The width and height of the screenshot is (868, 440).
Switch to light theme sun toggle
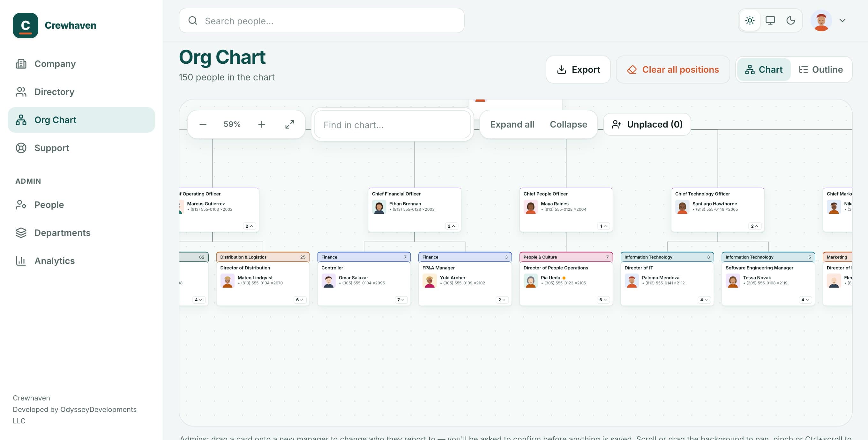click(750, 20)
